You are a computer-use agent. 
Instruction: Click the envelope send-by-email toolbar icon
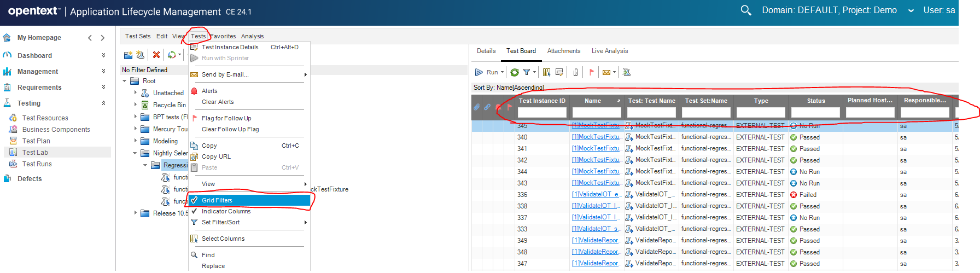(x=606, y=72)
